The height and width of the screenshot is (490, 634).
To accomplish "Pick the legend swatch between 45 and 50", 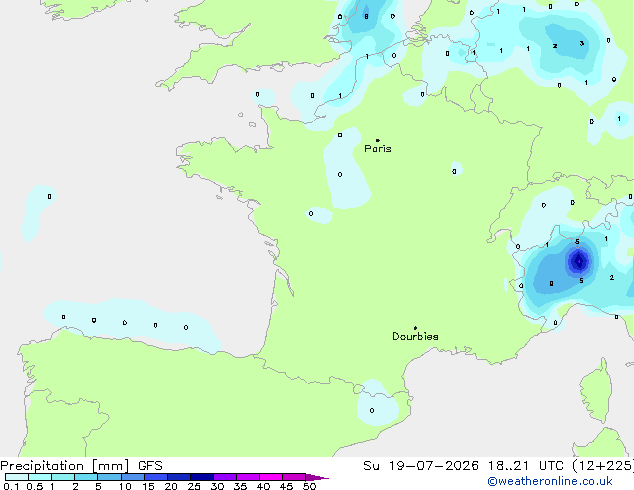I will click(294, 477).
